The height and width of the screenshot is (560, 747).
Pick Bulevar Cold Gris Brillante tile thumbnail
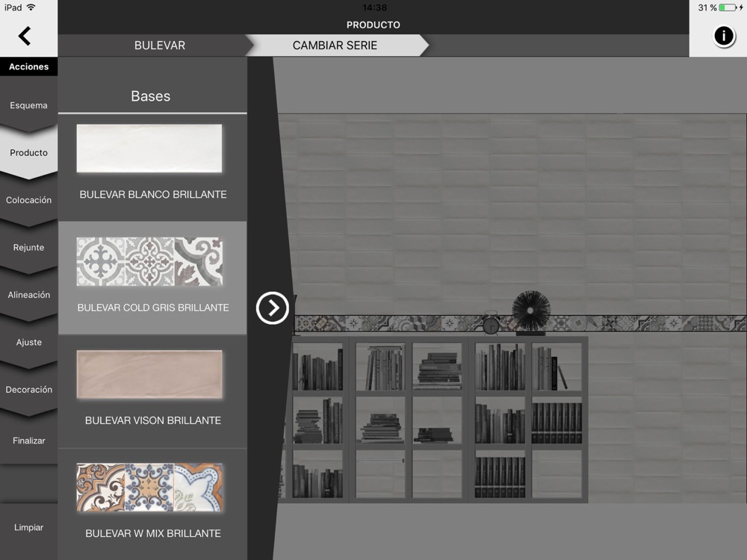point(149,261)
